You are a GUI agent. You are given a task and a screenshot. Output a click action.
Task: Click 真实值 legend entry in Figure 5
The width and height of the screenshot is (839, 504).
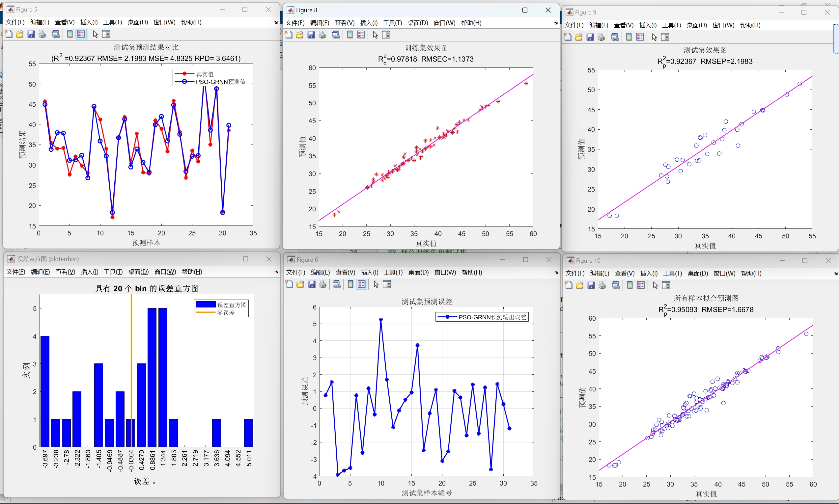click(205, 74)
